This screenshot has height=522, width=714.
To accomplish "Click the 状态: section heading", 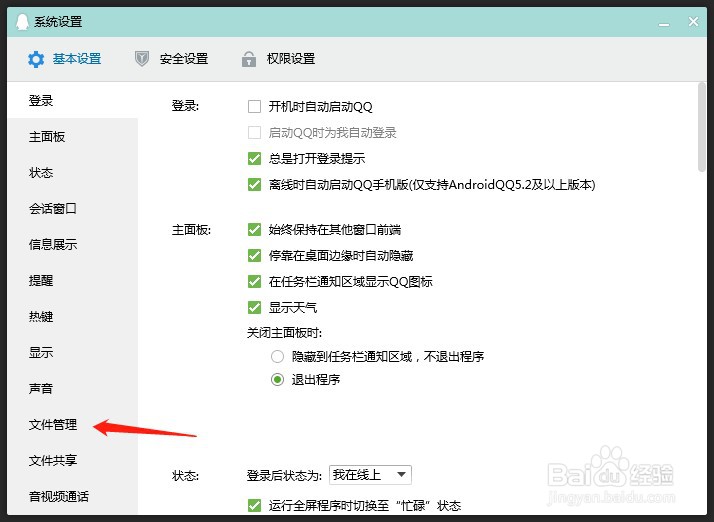I will (x=185, y=476).
